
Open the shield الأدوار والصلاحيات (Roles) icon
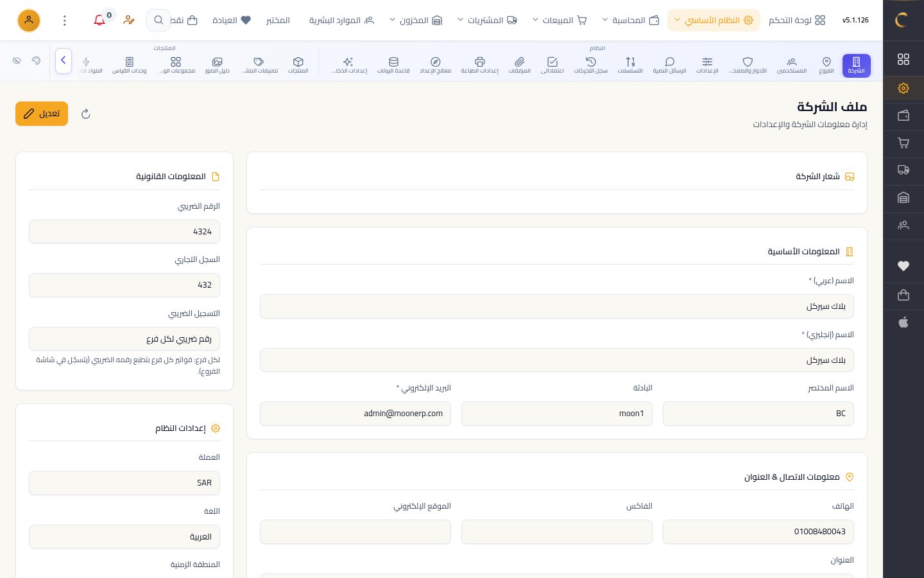tap(748, 66)
